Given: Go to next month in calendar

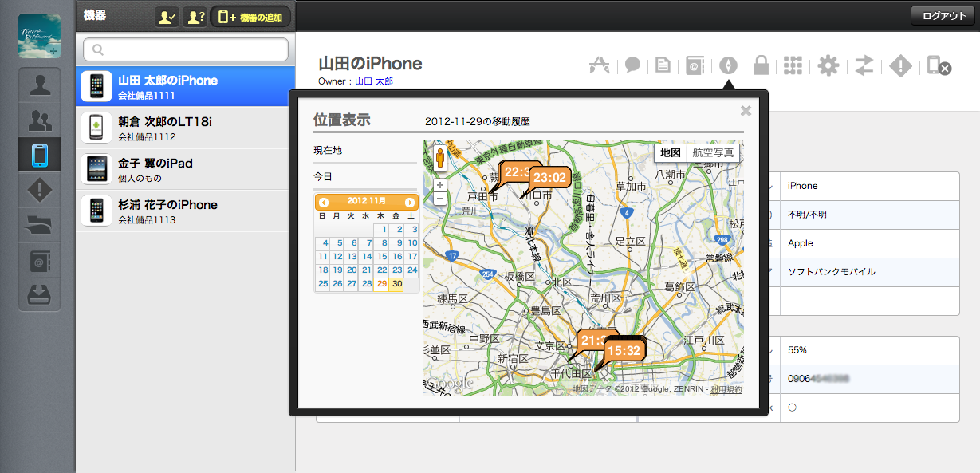Looking at the screenshot, I should click(410, 203).
